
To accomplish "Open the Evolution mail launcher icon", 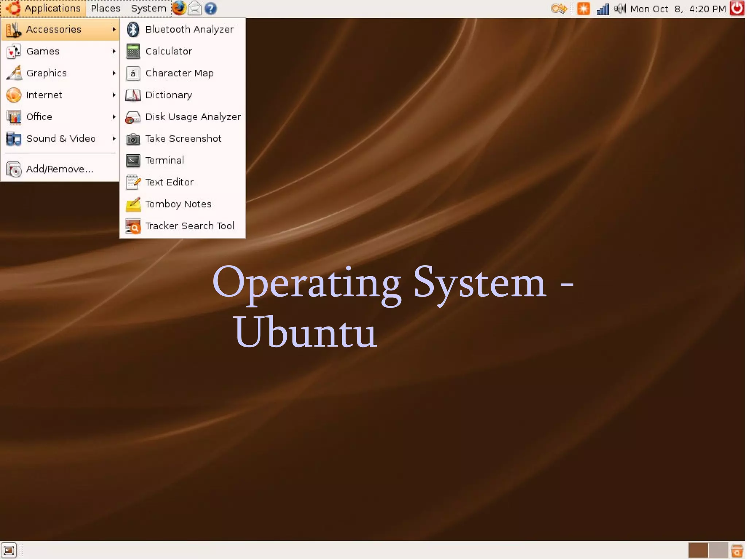I will pos(195,8).
